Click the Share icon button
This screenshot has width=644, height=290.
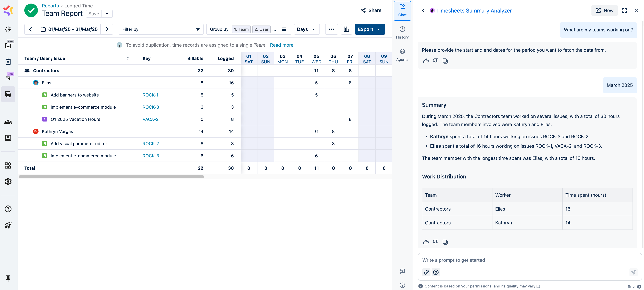click(371, 10)
